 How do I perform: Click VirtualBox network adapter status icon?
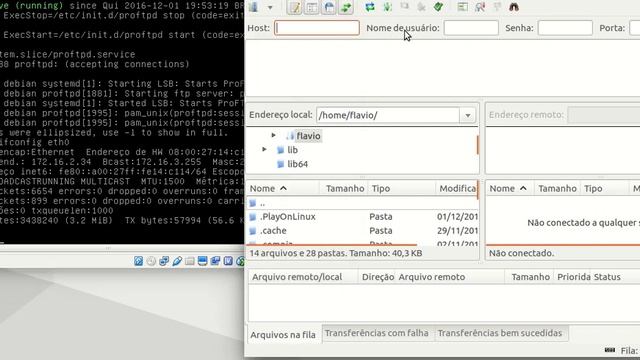[164, 261]
